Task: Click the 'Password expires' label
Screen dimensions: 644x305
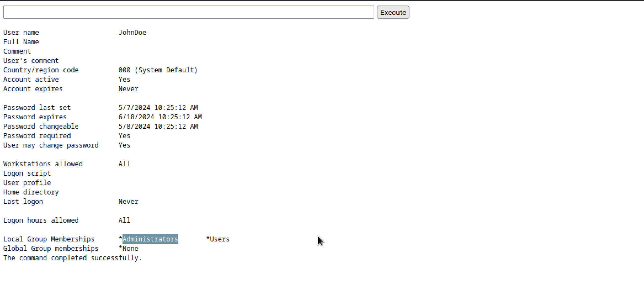Action: pyautogui.click(x=35, y=117)
